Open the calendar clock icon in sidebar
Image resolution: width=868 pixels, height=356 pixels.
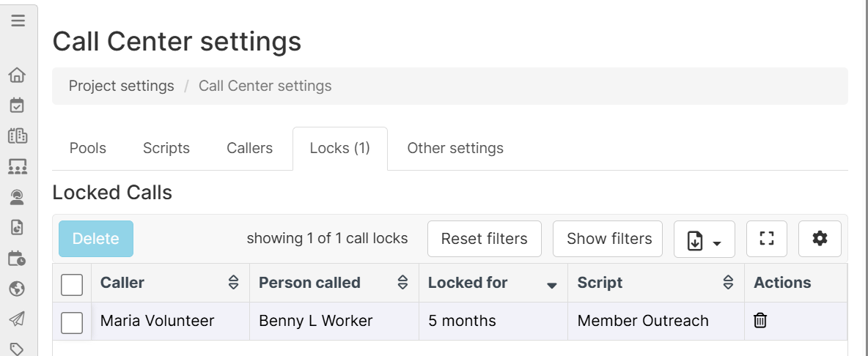tap(17, 258)
